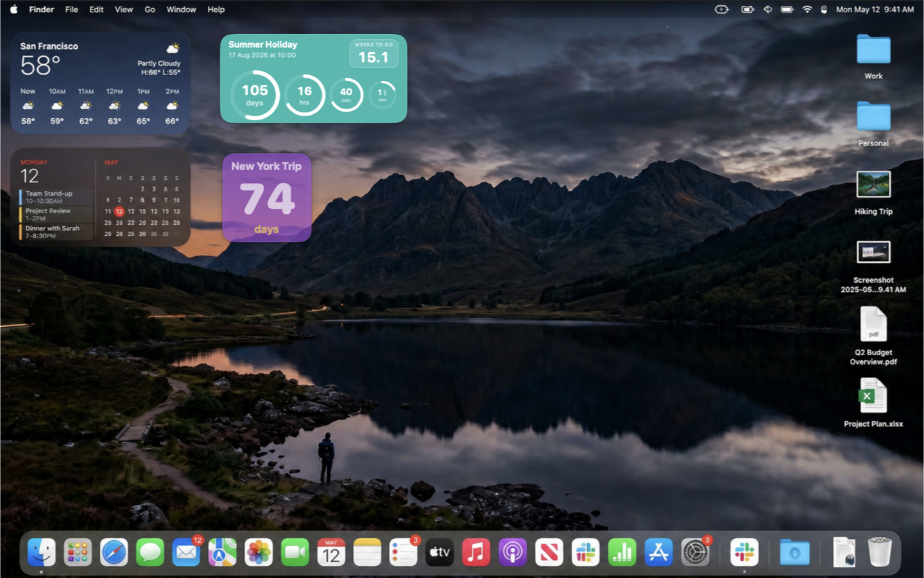Screen dimensions: 924x578
Task: Click the lock icon in the menu bar
Action: 824,9
